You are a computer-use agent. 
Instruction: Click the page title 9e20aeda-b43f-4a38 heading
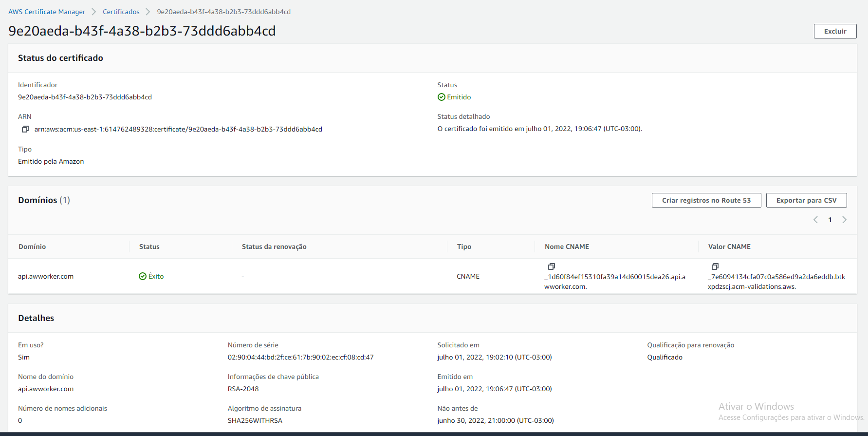142,31
